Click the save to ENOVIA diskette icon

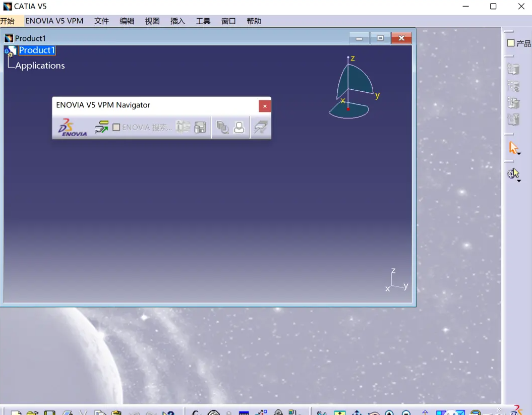pos(200,127)
